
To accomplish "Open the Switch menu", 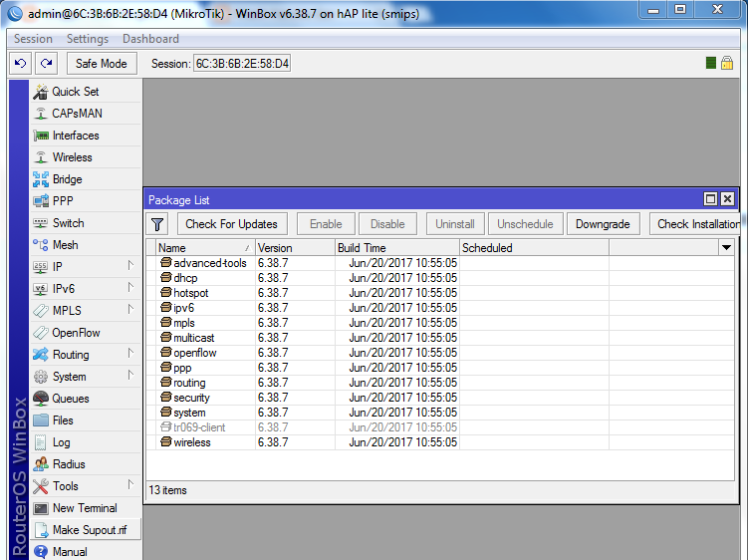I will pyautogui.click(x=86, y=223).
